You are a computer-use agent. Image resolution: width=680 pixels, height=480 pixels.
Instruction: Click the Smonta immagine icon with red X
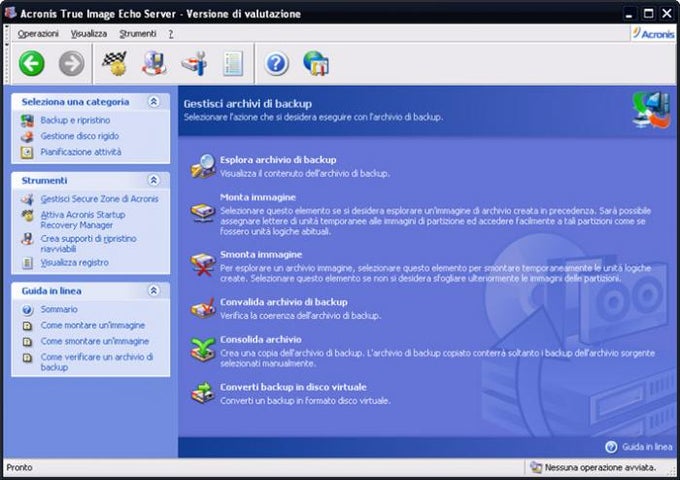pos(203,265)
